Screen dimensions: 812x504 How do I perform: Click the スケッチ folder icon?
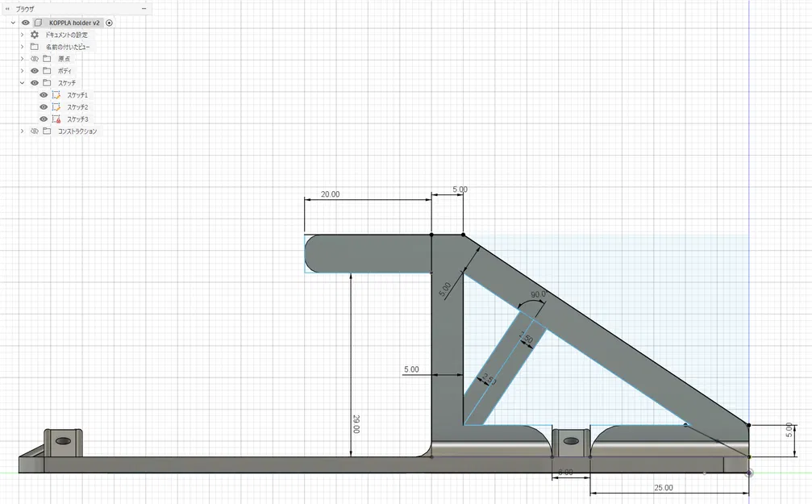[46, 82]
